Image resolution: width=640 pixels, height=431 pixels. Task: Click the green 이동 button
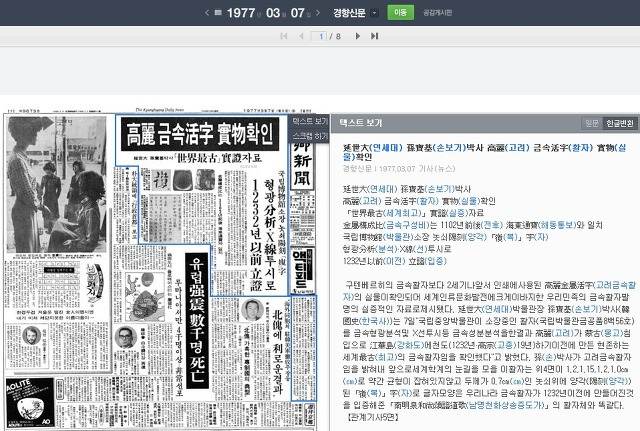click(400, 13)
